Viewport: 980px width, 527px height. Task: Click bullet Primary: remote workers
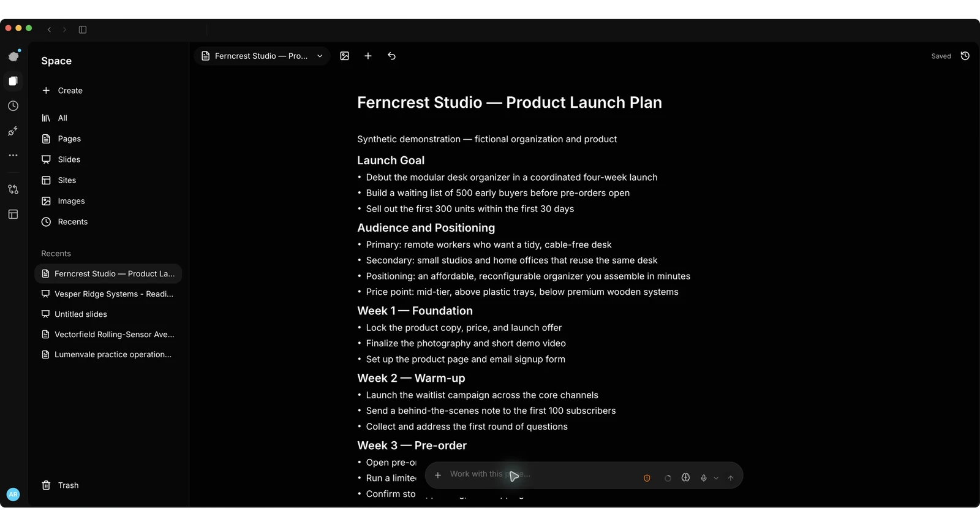click(x=489, y=245)
